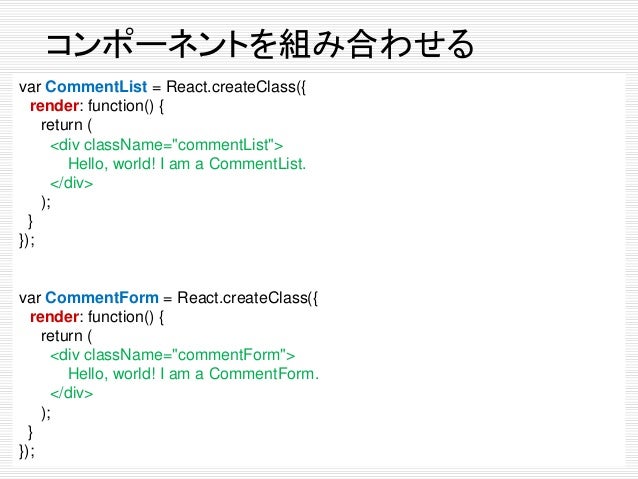The height and width of the screenshot is (479, 638).
Task: Click the red render keyword under CommentList
Action: pyautogui.click(x=54, y=106)
